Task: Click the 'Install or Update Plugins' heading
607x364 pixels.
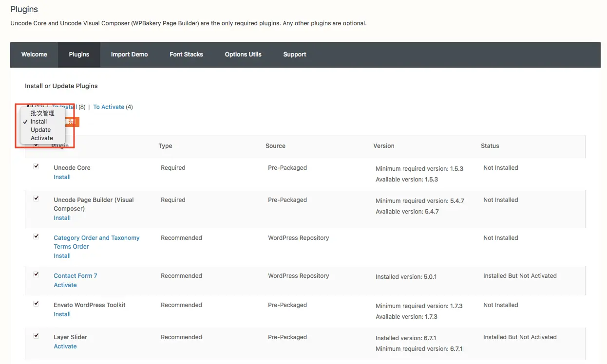Action: [x=61, y=86]
